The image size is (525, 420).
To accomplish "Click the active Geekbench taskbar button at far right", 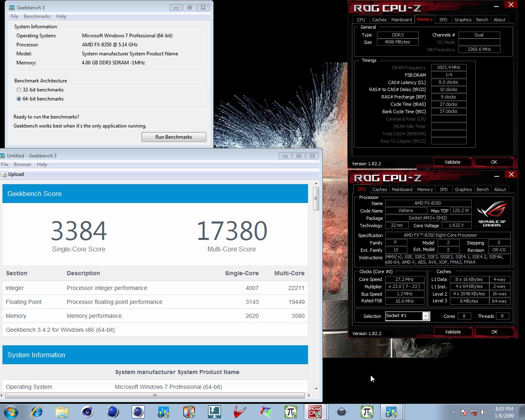I will click(x=391, y=411).
